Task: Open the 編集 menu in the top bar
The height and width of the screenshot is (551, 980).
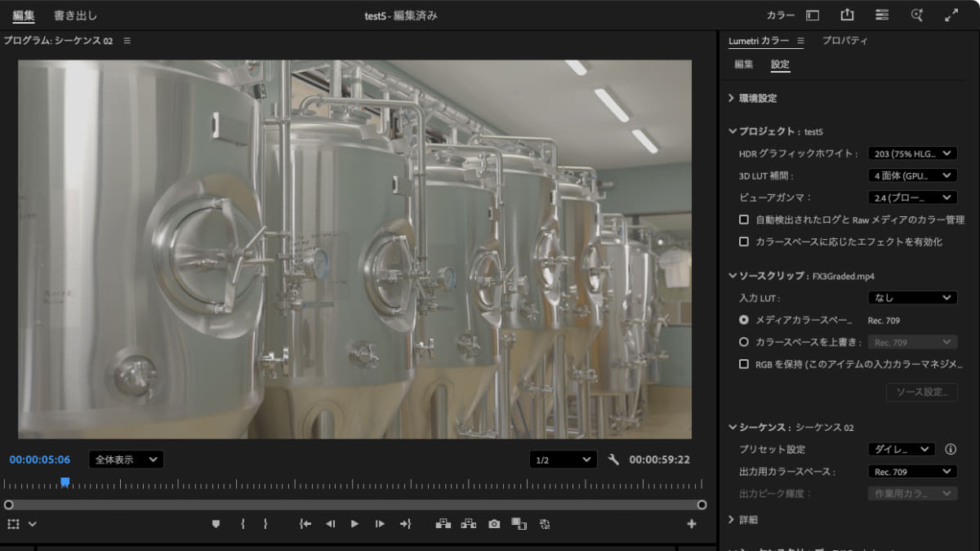Action: pyautogui.click(x=23, y=14)
